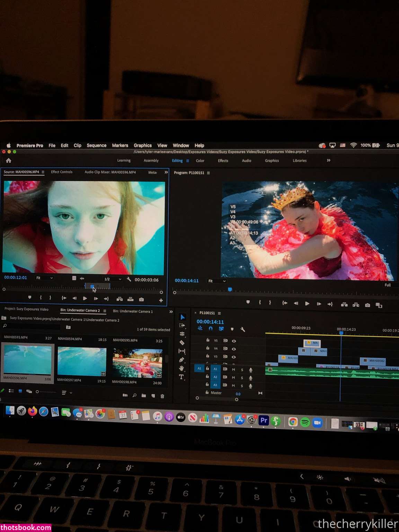Open Source monitor Fit zoom dropdown
This screenshot has width=399, height=532.
click(44, 278)
